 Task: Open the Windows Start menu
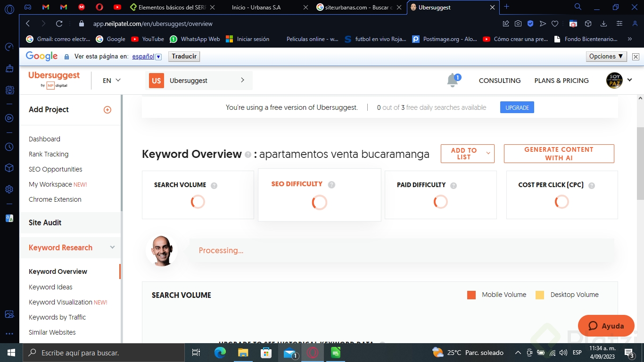(11, 353)
